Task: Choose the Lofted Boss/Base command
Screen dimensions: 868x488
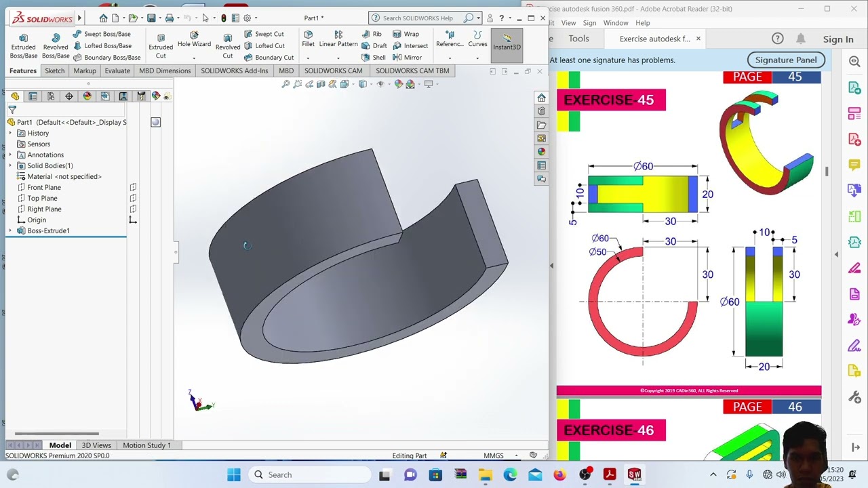Action: (x=102, y=45)
